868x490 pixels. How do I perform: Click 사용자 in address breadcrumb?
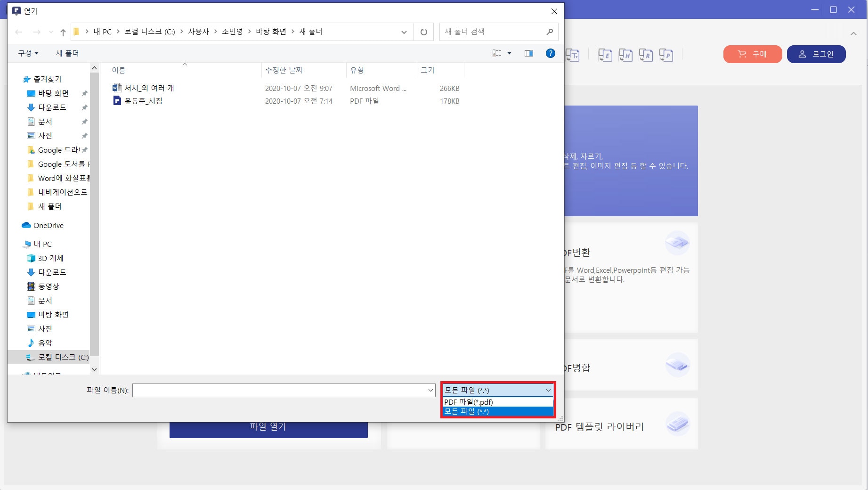click(x=198, y=32)
